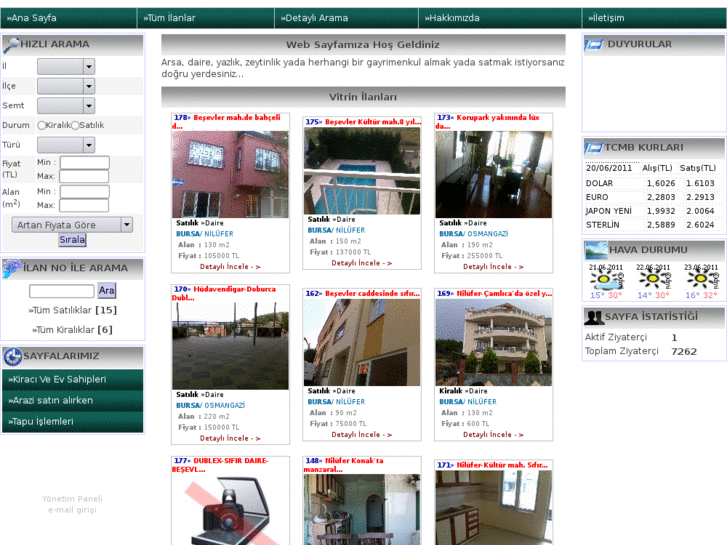The width and height of the screenshot is (727, 545).
Task: Click Yönetim Paneli link
Action: point(72,499)
